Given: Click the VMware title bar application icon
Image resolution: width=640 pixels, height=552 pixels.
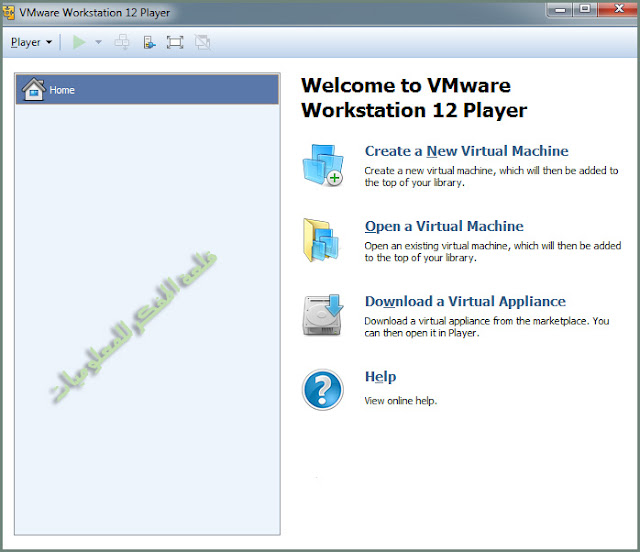Looking at the screenshot, I should 9,13.
